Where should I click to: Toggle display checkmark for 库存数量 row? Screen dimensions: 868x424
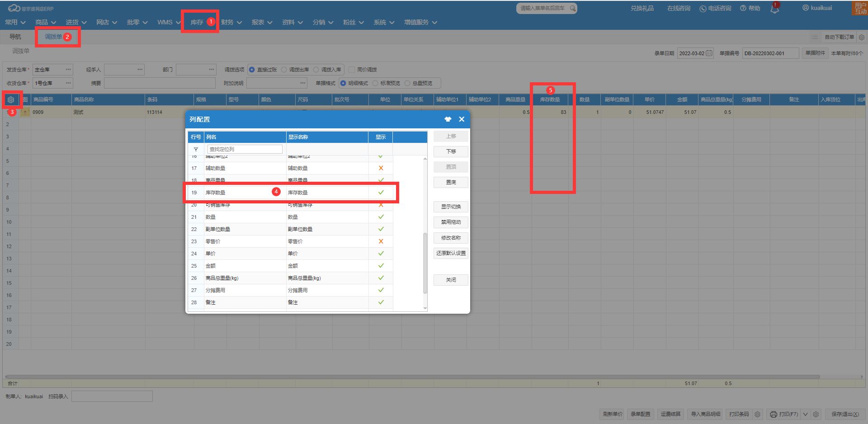tap(381, 193)
